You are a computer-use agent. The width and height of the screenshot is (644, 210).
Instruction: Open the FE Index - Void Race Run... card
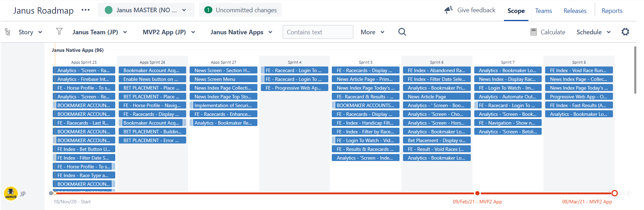pos(579,70)
